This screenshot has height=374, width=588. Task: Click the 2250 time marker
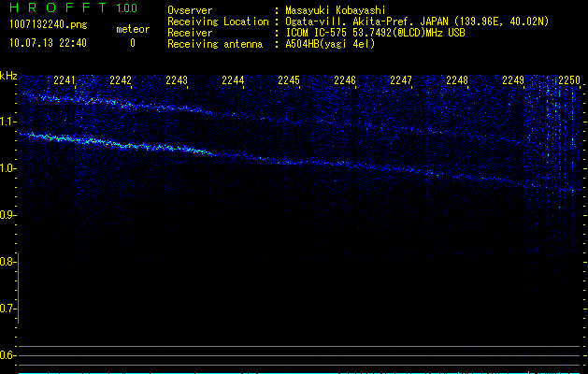coord(569,80)
